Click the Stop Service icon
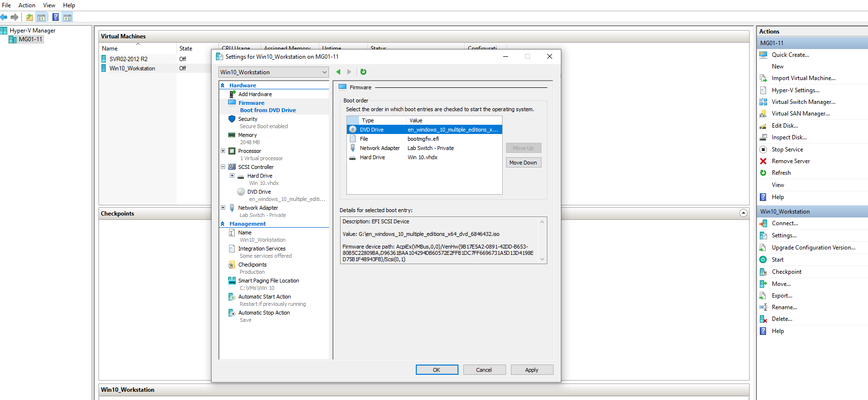868x400 pixels. point(763,150)
